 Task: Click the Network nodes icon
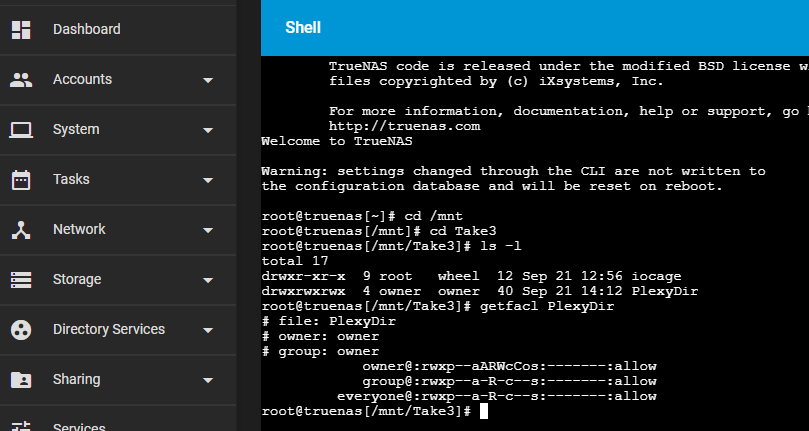[x=21, y=230]
